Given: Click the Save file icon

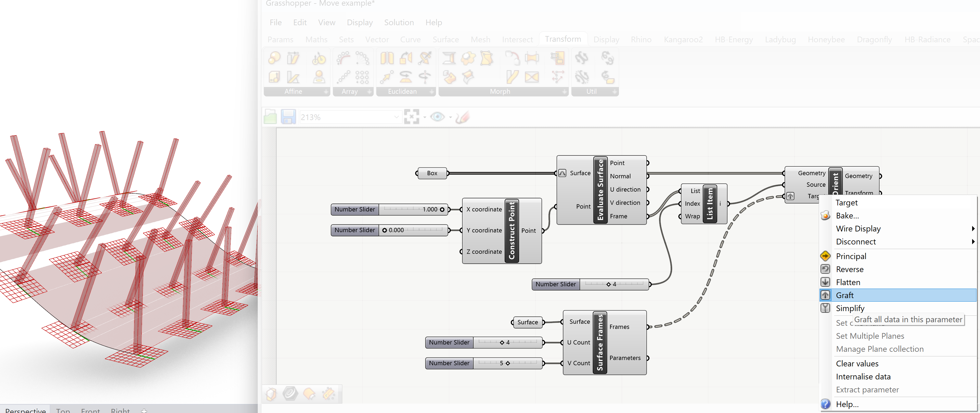Looking at the screenshot, I should 288,117.
